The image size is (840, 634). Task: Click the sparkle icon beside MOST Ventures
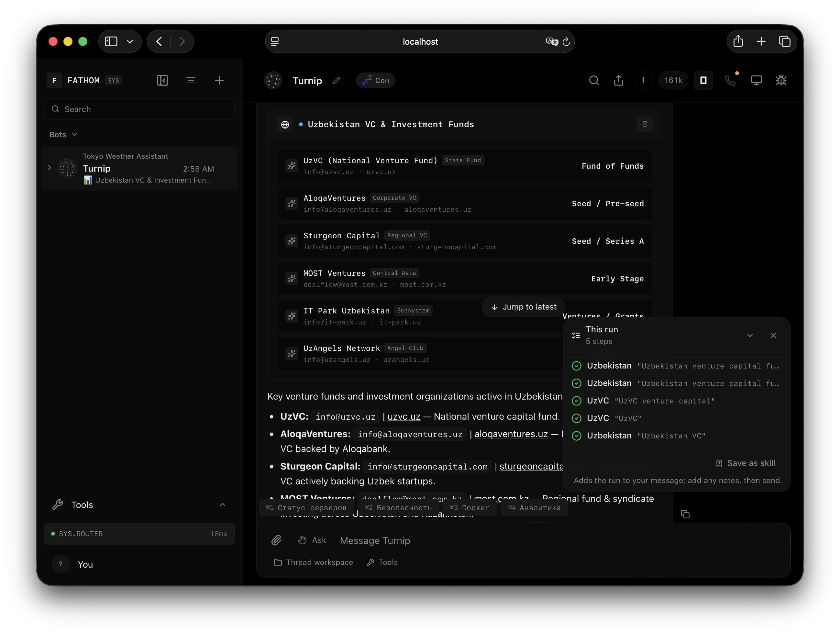[x=292, y=278]
